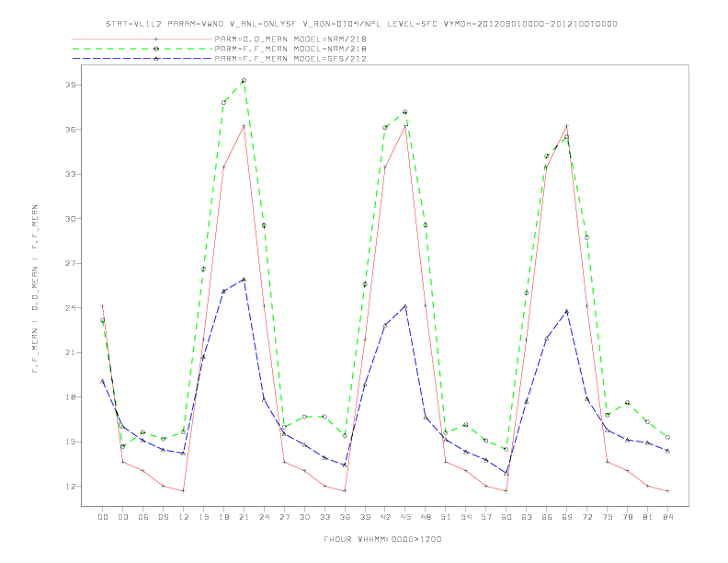Click the triangle marker on blue legend line

[156, 59]
